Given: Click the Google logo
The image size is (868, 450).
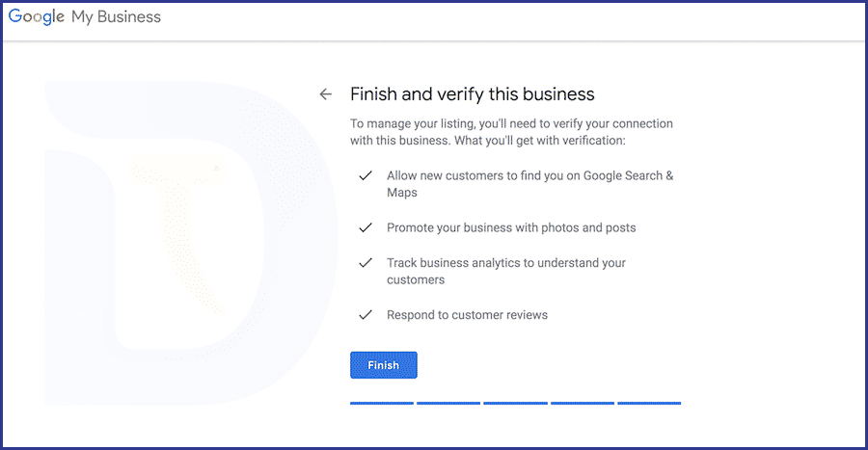Looking at the screenshot, I should point(37,16).
